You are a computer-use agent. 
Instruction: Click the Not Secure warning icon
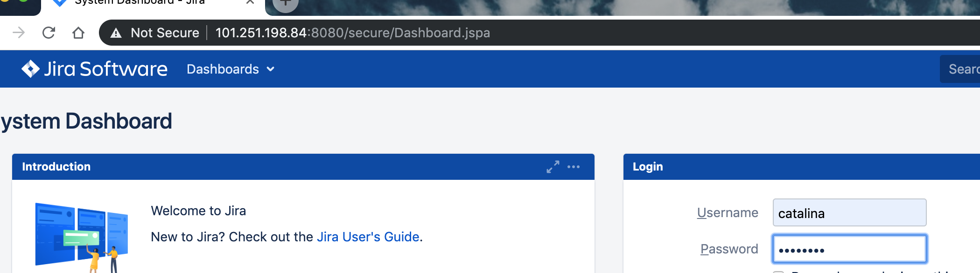click(116, 33)
